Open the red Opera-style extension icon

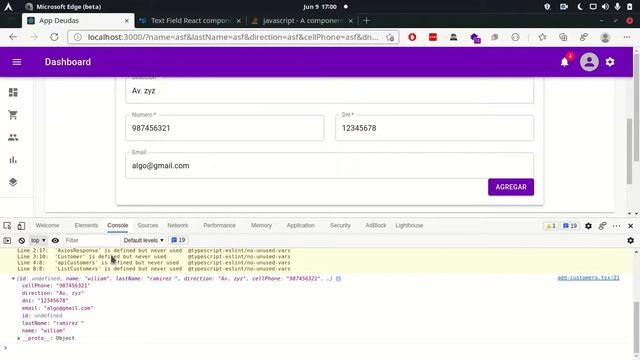coord(412,37)
